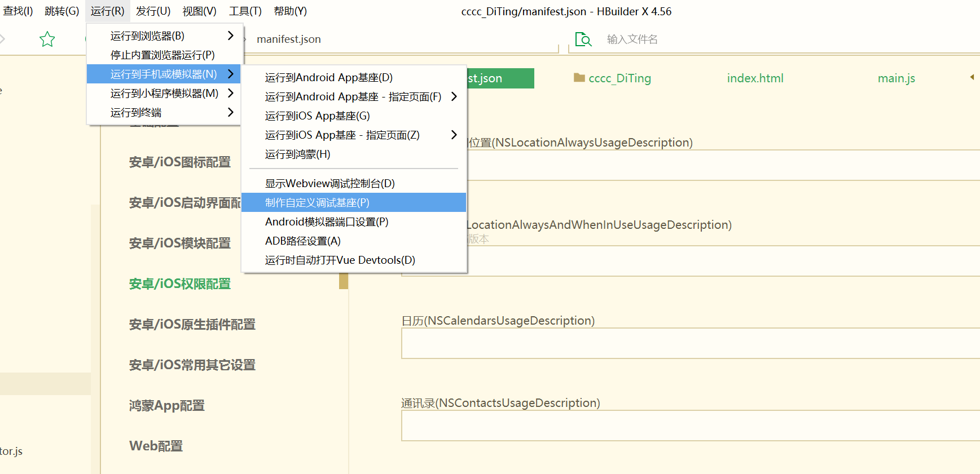This screenshot has width=980, height=474.
Task: Open 安卓/iOS常用其它设置 section
Action: [192, 365]
